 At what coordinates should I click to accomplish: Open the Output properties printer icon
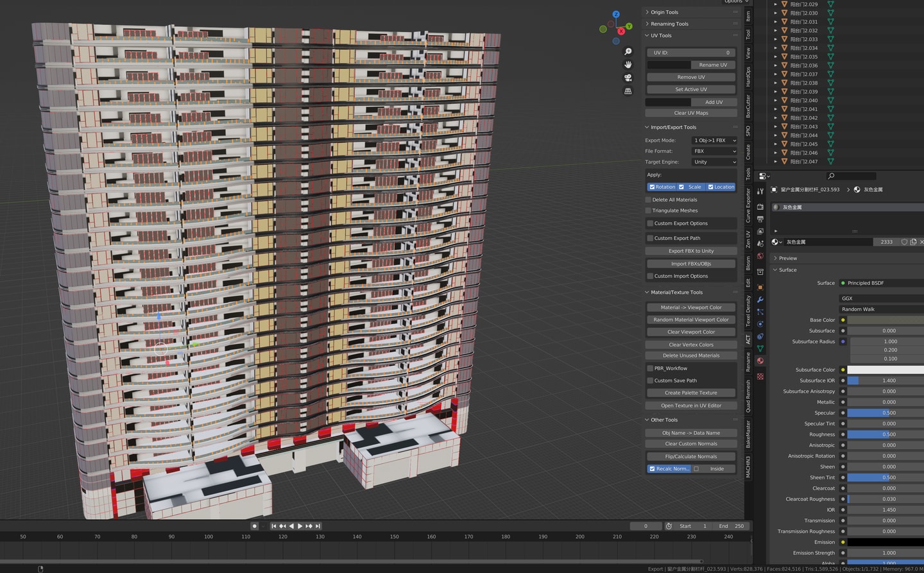pos(760,219)
